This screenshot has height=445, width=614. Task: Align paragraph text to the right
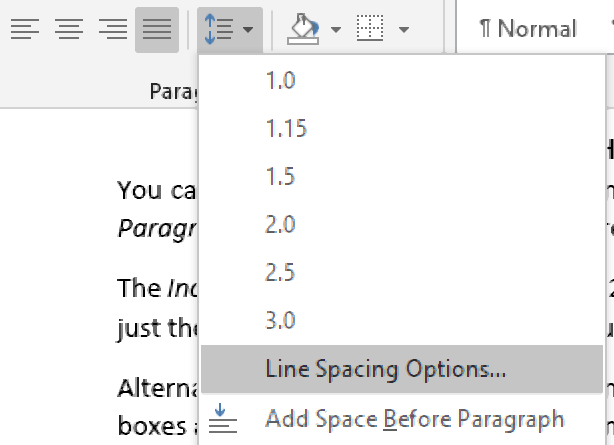pos(113,29)
